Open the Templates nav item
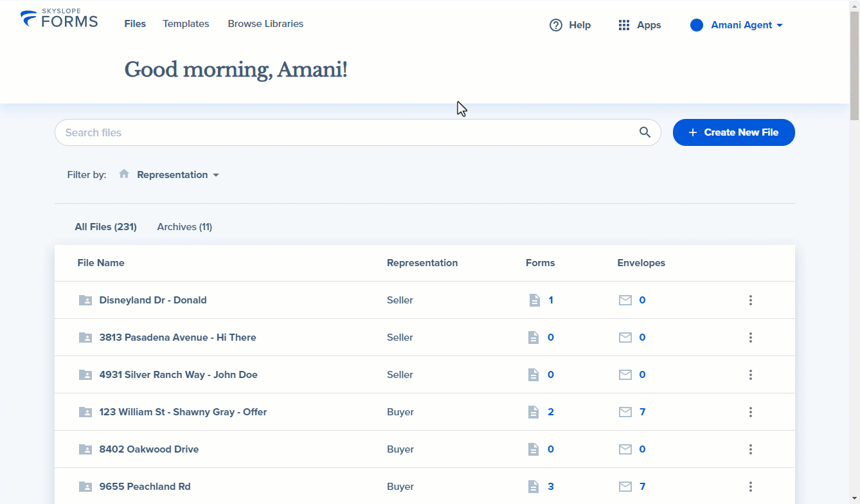Image resolution: width=860 pixels, height=504 pixels. [186, 24]
